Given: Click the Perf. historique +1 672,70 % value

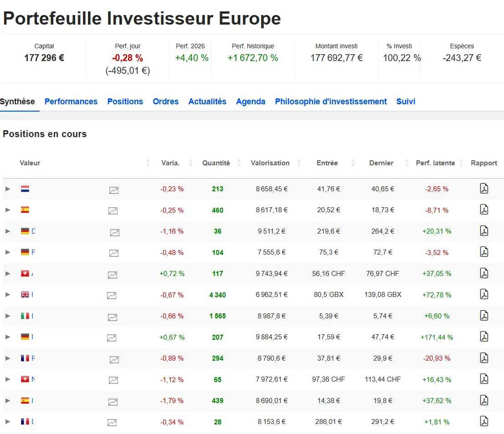Looking at the screenshot, I should coord(253,58).
